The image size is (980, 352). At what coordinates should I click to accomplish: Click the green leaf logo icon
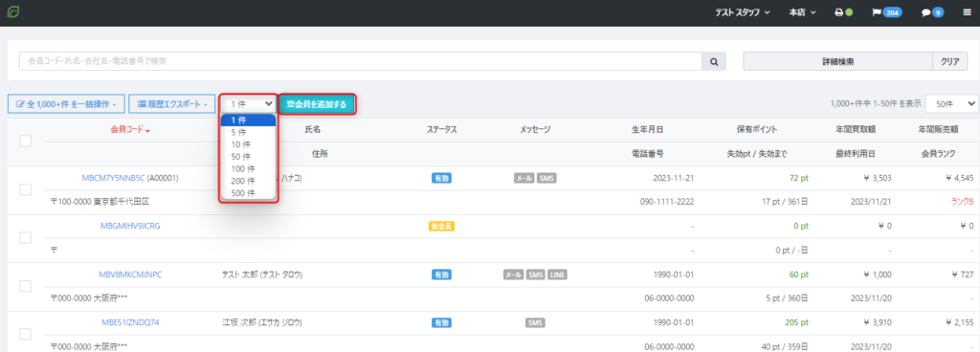12,12
